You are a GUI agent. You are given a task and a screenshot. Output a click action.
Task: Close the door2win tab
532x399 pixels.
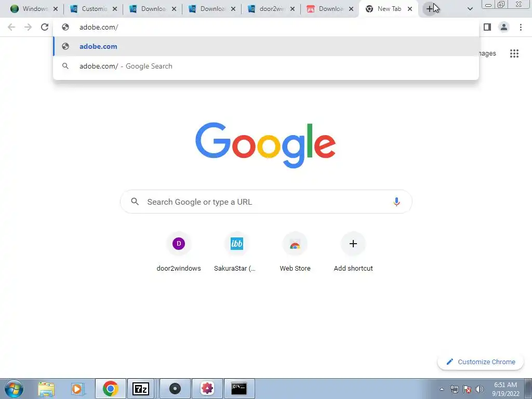tap(292, 9)
